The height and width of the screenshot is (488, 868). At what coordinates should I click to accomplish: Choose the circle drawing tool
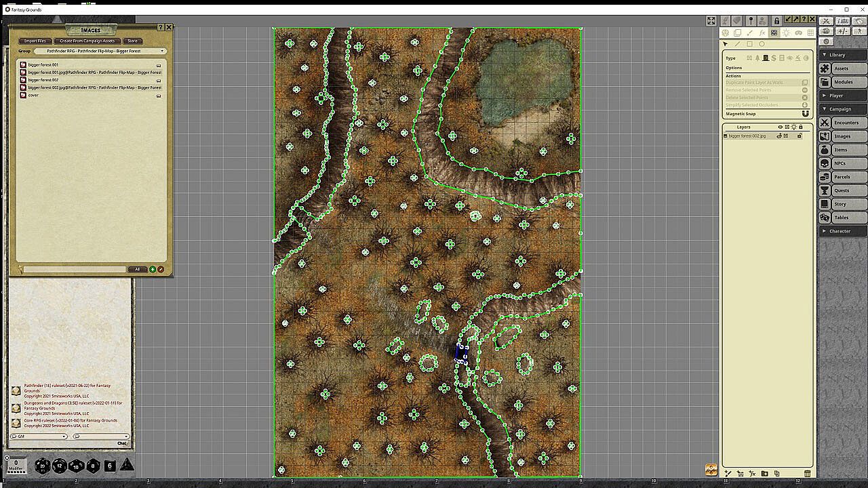762,44
